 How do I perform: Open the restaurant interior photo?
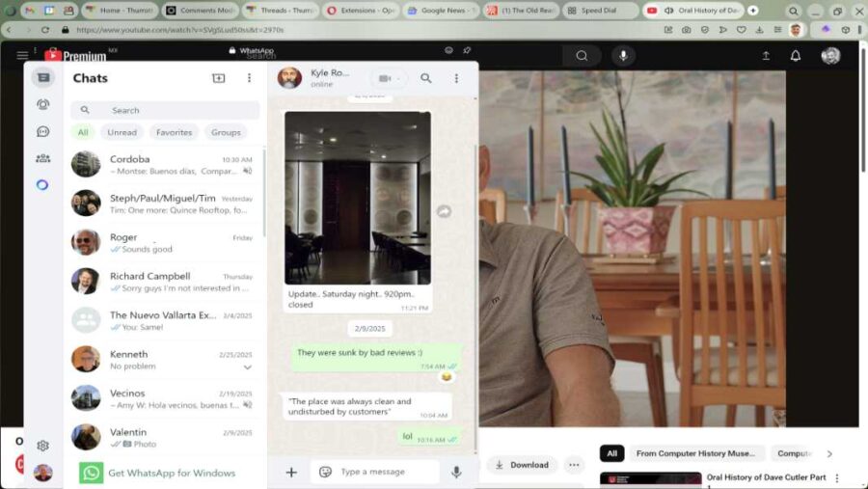358,198
